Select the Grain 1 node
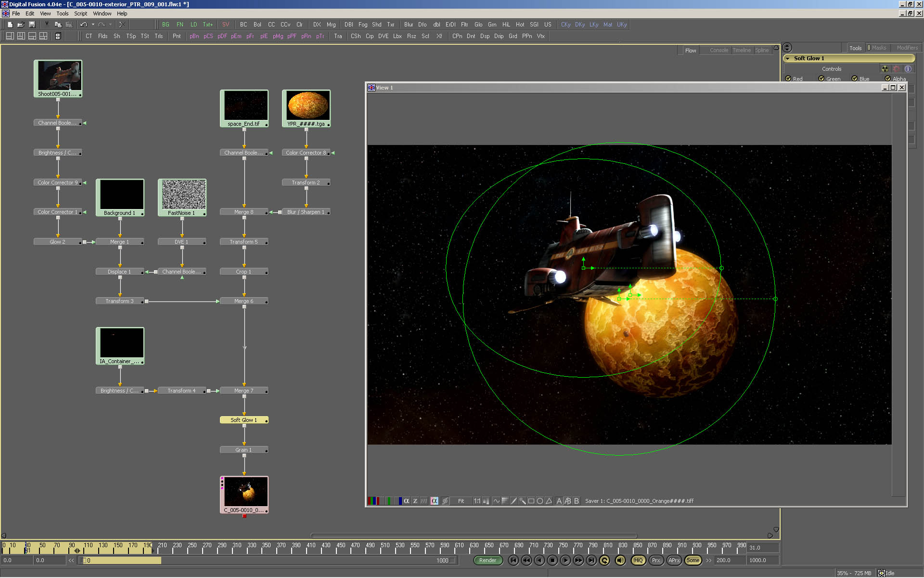 [244, 450]
